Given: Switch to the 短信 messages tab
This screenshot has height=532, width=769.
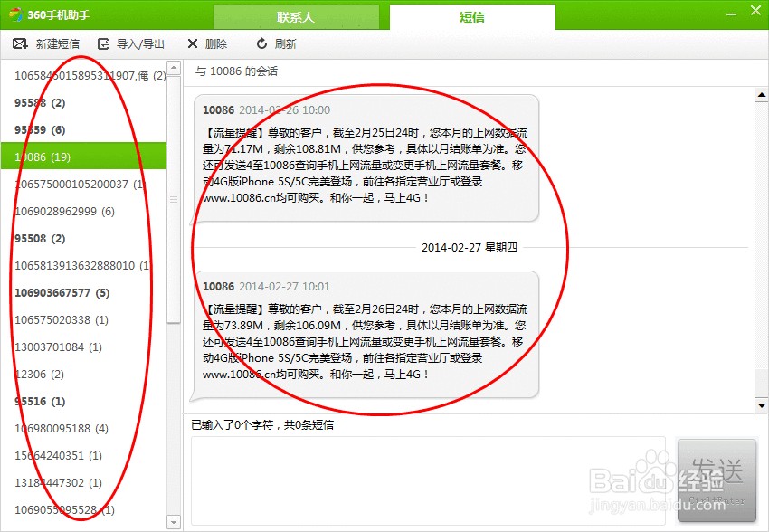Looking at the screenshot, I should point(471,16).
